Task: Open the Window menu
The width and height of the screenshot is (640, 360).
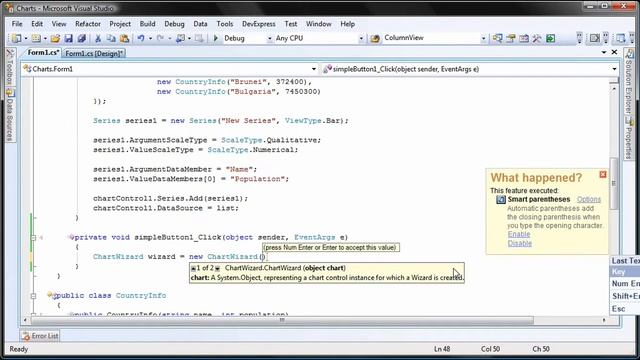Action: pyautogui.click(x=318, y=24)
